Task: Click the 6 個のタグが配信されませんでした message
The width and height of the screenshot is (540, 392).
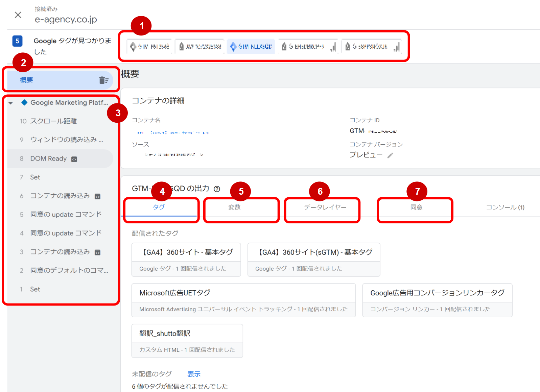Action: (180, 386)
